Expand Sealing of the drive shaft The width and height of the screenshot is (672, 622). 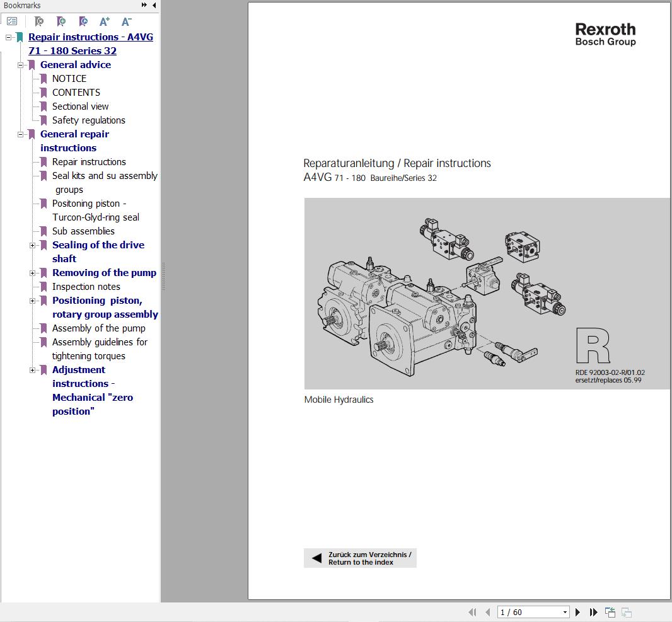tap(32, 245)
